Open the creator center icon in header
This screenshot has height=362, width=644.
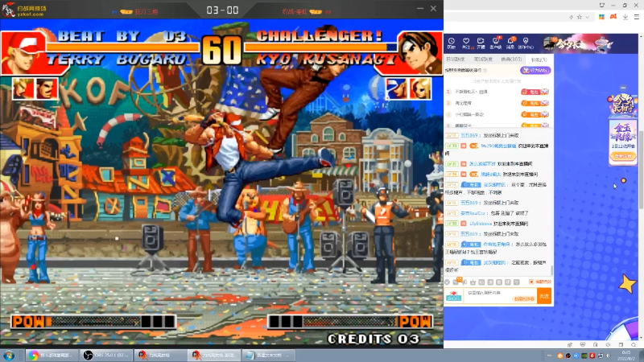(x=526, y=43)
